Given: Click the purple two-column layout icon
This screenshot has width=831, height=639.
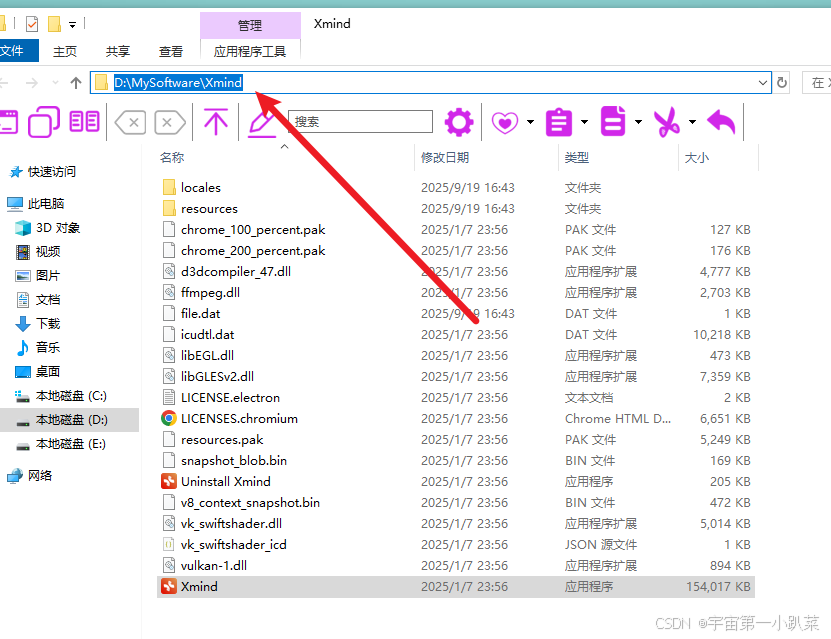Looking at the screenshot, I should click(x=85, y=122).
